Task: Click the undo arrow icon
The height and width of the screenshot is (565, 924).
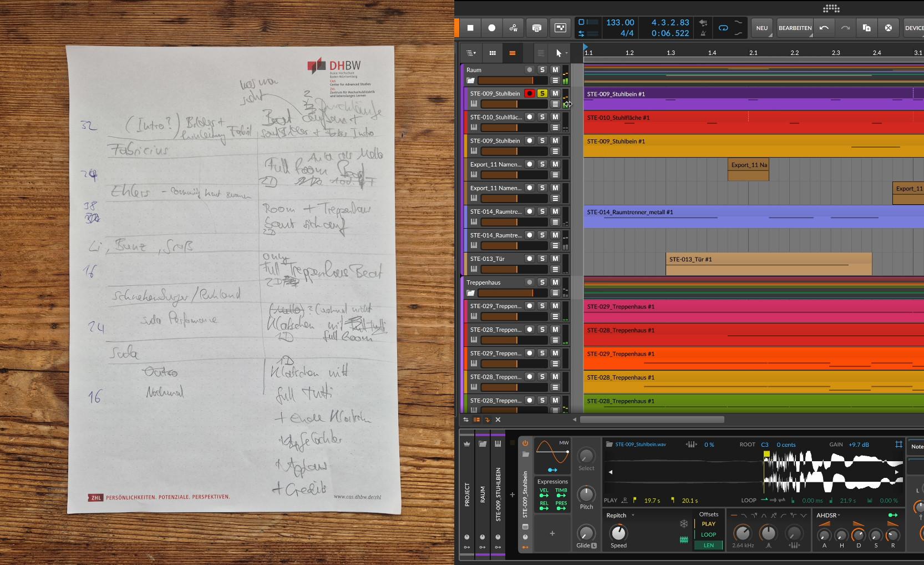Action: (x=824, y=28)
